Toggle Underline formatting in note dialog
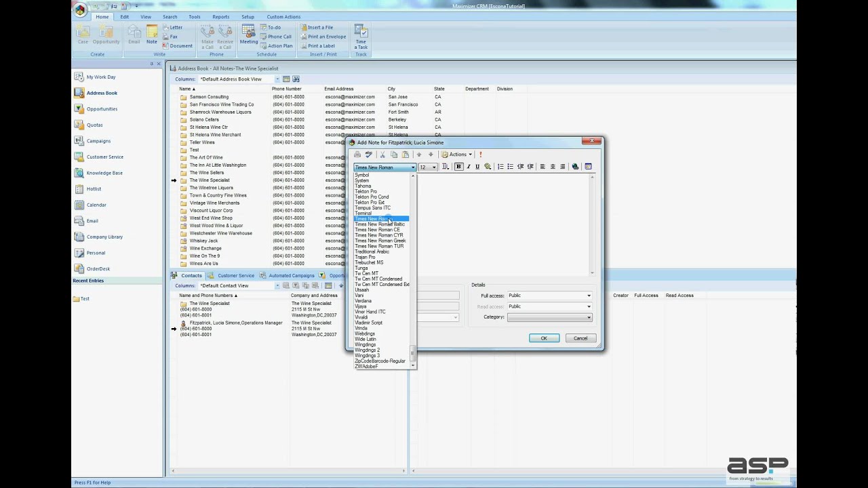The image size is (868, 488). click(x=477, y=167)
